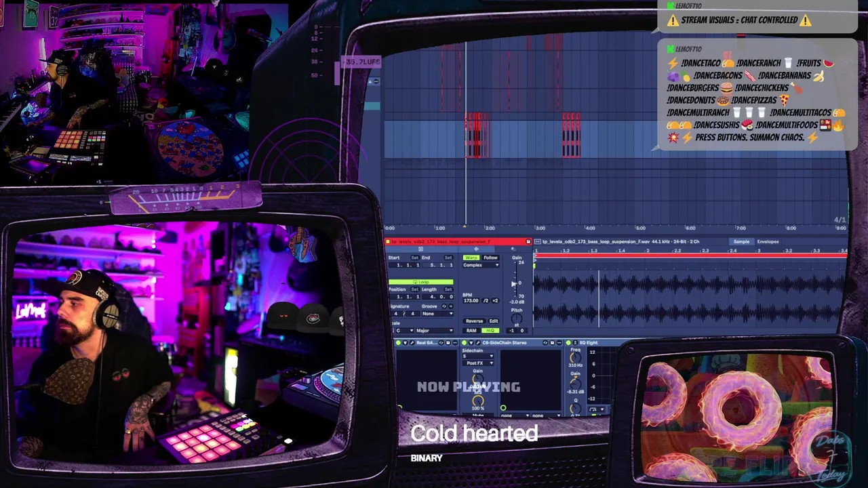Click the Real GA device wrench icon

[412, 343]
